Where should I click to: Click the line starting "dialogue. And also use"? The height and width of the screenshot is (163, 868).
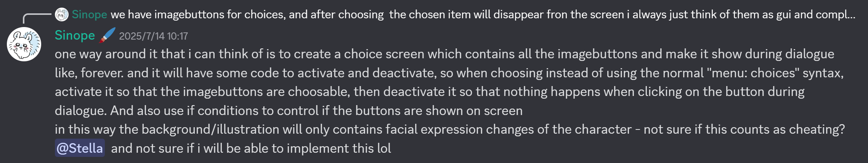click(x=289, y=111)
